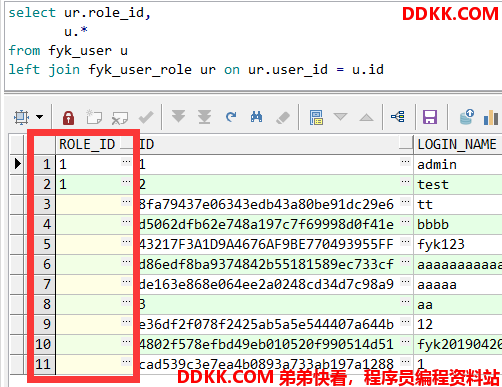This screenshot has height=387, width=502.
Task: Click the eraser clear record icon
Action: (283, 118)
